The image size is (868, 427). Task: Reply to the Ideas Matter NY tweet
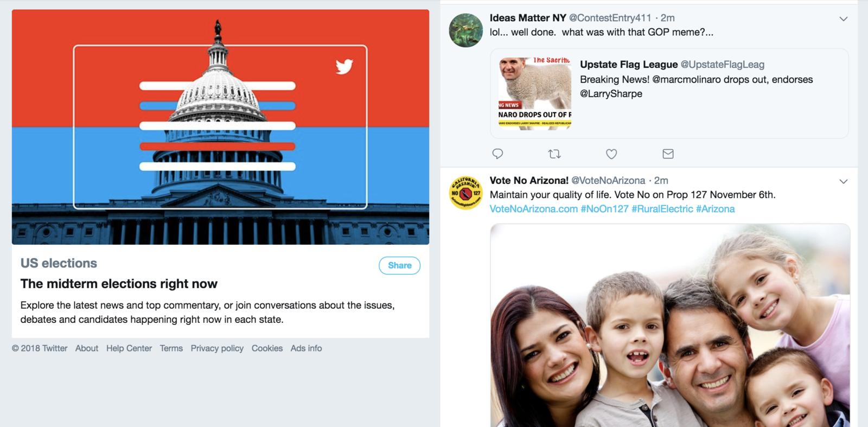click(497, 154)
